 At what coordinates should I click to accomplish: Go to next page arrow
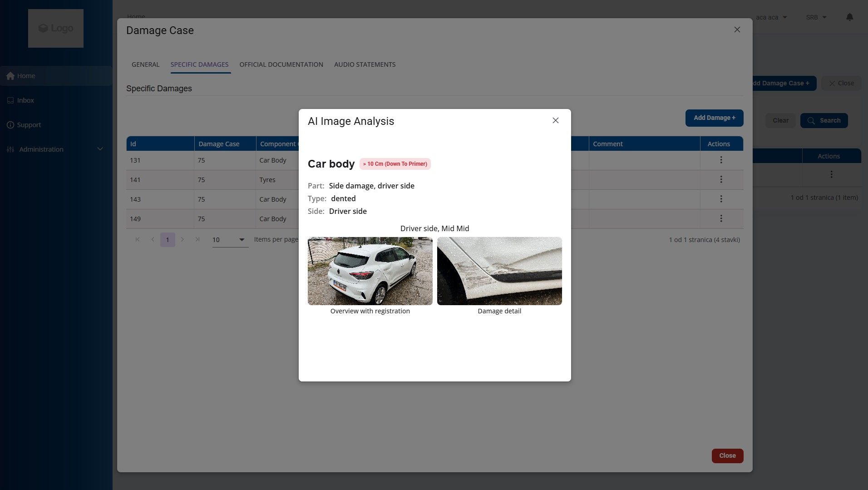coord(182,239)
